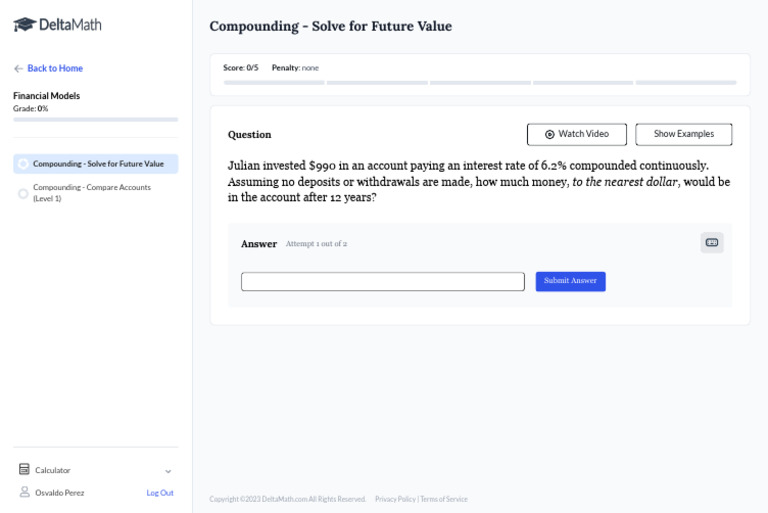Open the Privacy Policy link
This screenshot has width=768, height=513.
coord(395,499)
